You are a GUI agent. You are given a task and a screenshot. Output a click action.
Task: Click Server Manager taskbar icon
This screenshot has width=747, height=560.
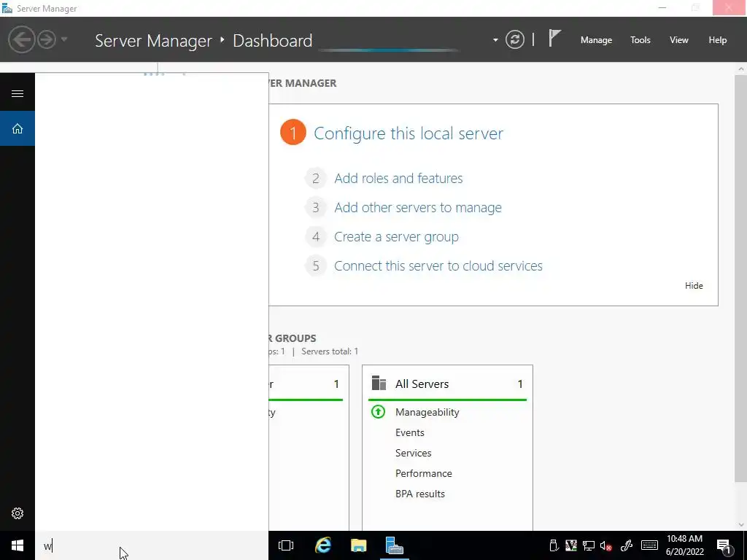394,545
